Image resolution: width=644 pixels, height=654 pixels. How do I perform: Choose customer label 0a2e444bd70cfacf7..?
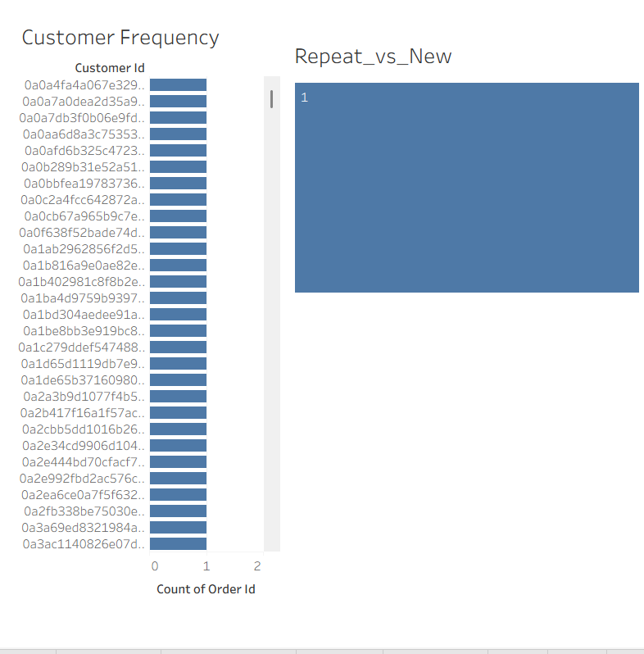click(84, 462)
